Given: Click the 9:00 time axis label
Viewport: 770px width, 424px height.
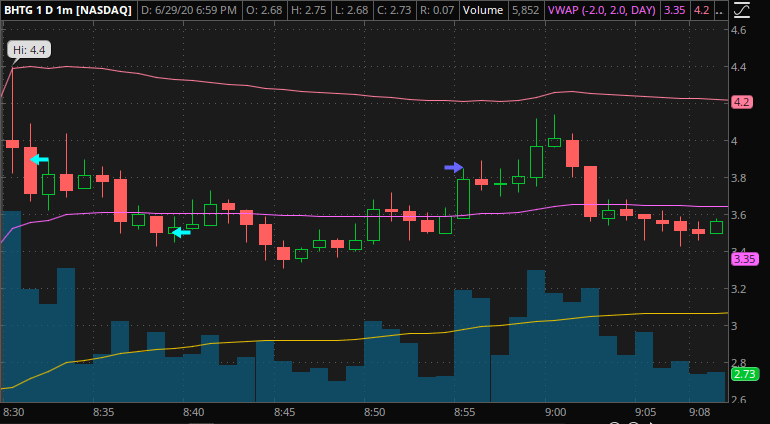Looking at the screenshot, I should point(556,411).
